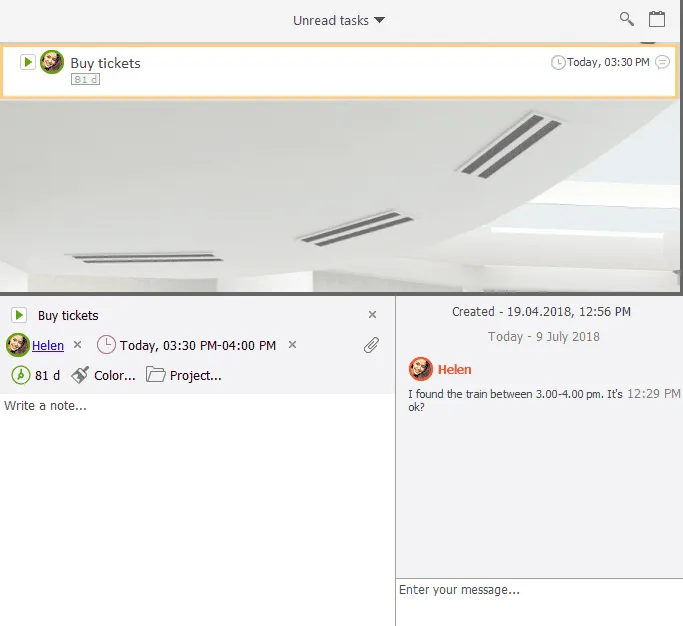Click Helen's avatar in the task list row
The height and width of the screenshot is (626, 683).
[x=52, y=62]
